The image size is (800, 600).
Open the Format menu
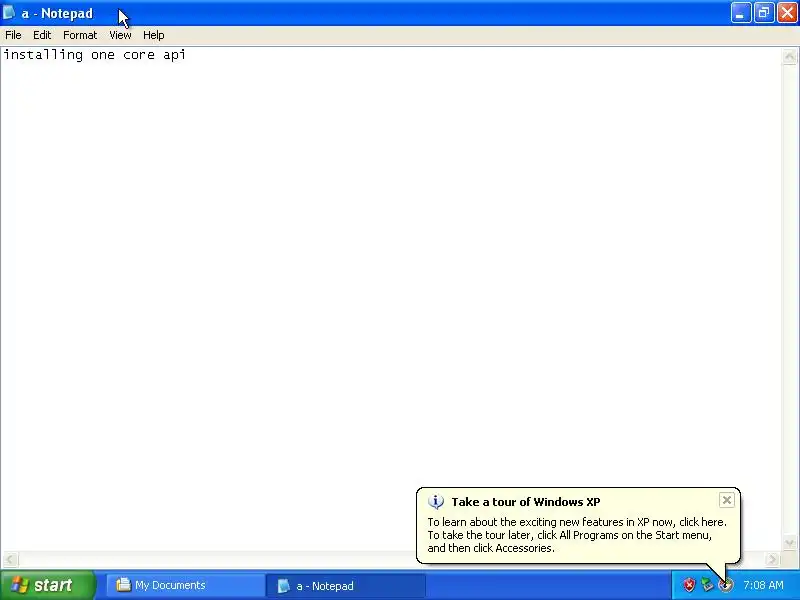pyautogui.click(x=80, y=35)
